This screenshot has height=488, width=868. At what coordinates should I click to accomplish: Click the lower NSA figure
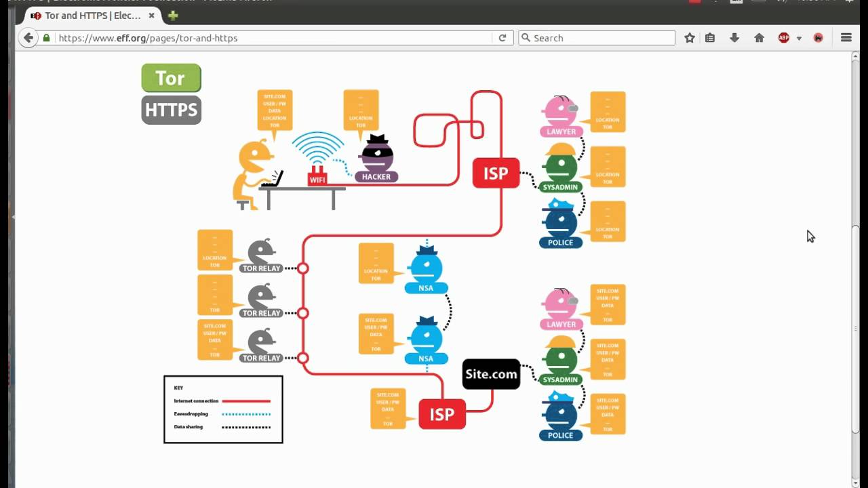[x=426, y=340]
